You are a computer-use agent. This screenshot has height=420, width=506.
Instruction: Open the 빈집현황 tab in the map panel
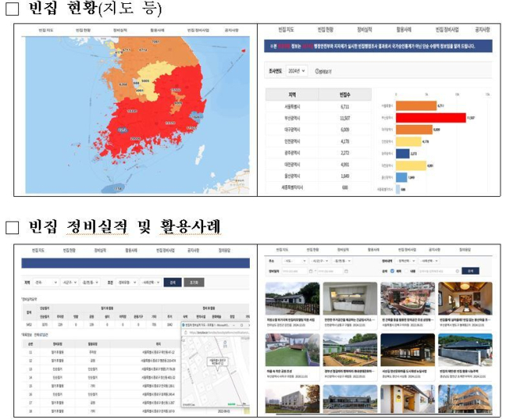point(83,30)
